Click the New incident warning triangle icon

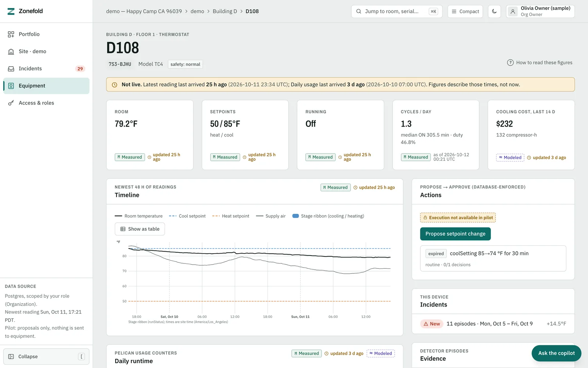click(x=426, y=324)
